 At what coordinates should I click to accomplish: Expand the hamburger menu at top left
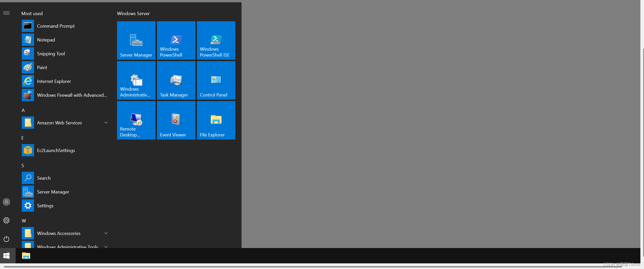click(x=6, y=13)
